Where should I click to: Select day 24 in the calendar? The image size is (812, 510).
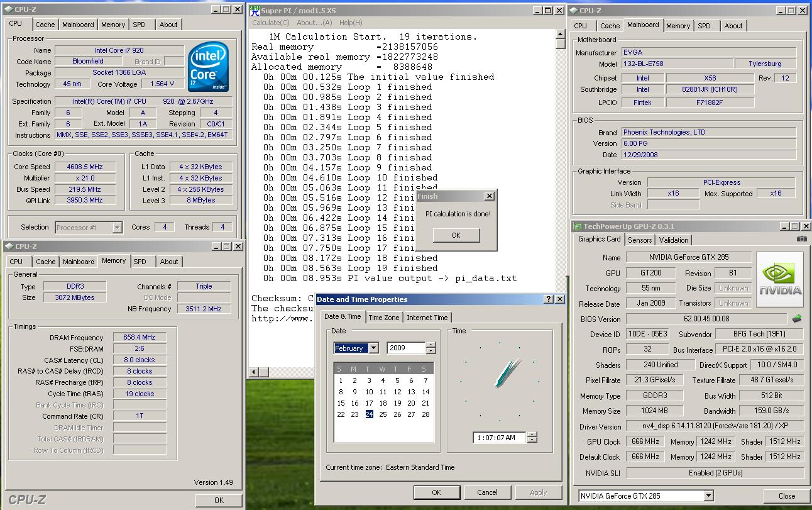369,414
